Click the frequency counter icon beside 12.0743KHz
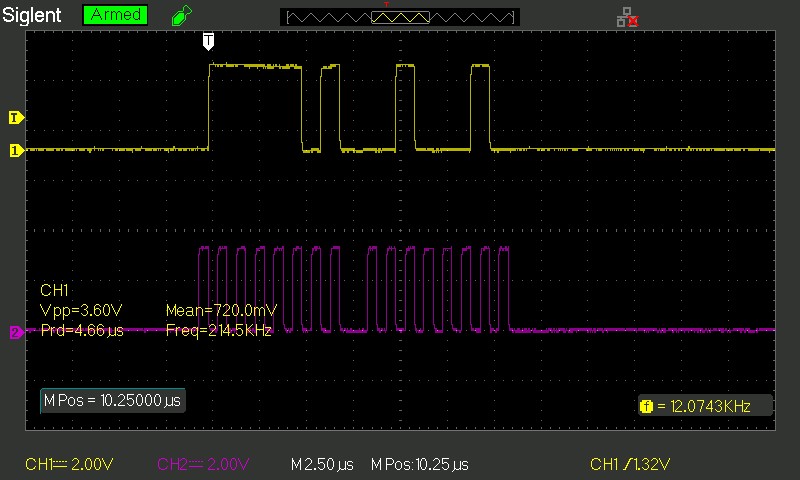800x480 pixels. coord(646,405)
